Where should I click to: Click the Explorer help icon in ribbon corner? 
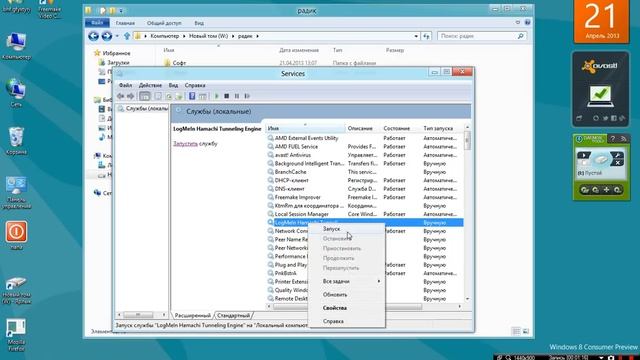coord(527,22)
